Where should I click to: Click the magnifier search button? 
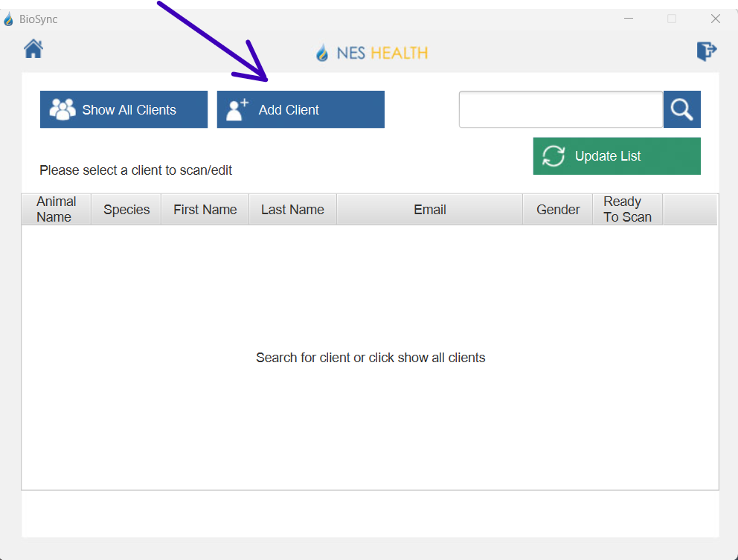click(682, 109)
